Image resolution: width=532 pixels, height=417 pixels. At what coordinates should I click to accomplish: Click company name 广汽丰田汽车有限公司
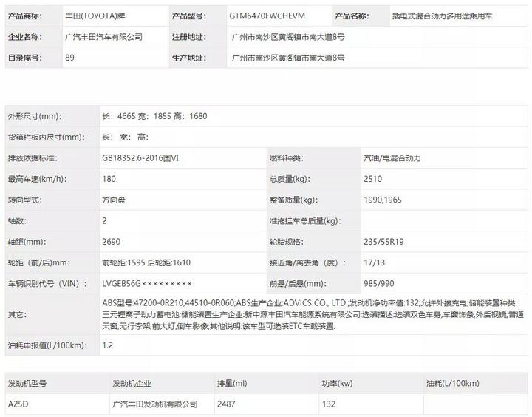(104, 37)
